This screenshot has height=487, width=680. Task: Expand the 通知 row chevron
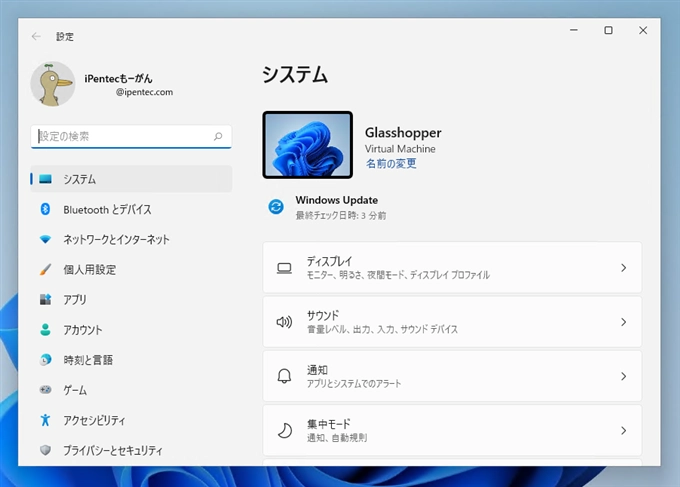tap(624, 376)
